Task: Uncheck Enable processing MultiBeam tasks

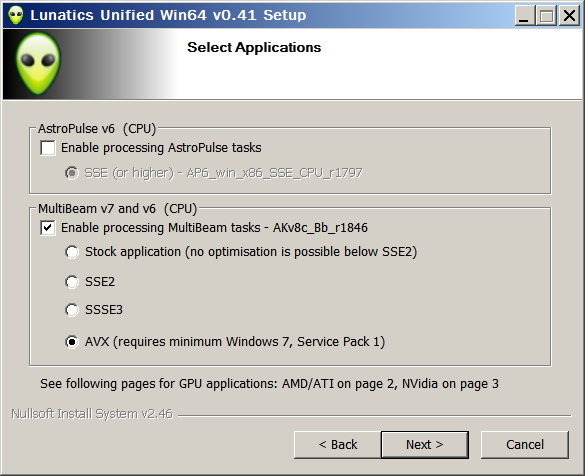Action: pos(48,228)
